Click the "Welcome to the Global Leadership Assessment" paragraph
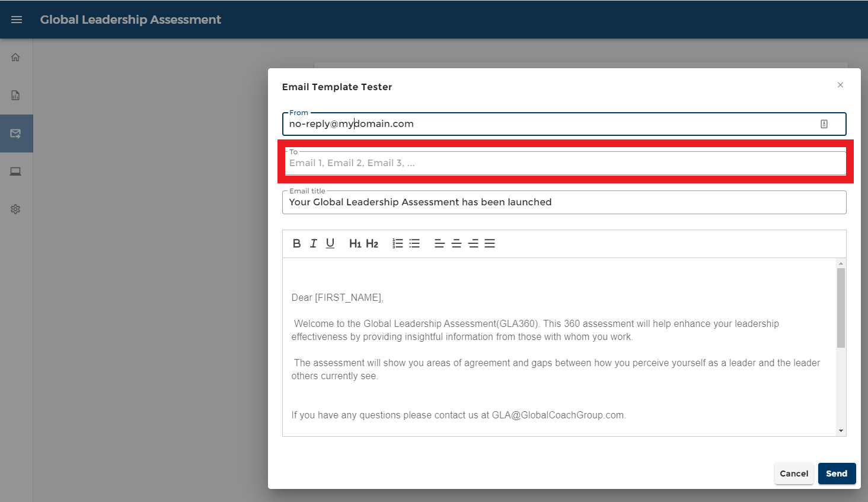Viewport: 868px width, 502px height. (535, 331)
